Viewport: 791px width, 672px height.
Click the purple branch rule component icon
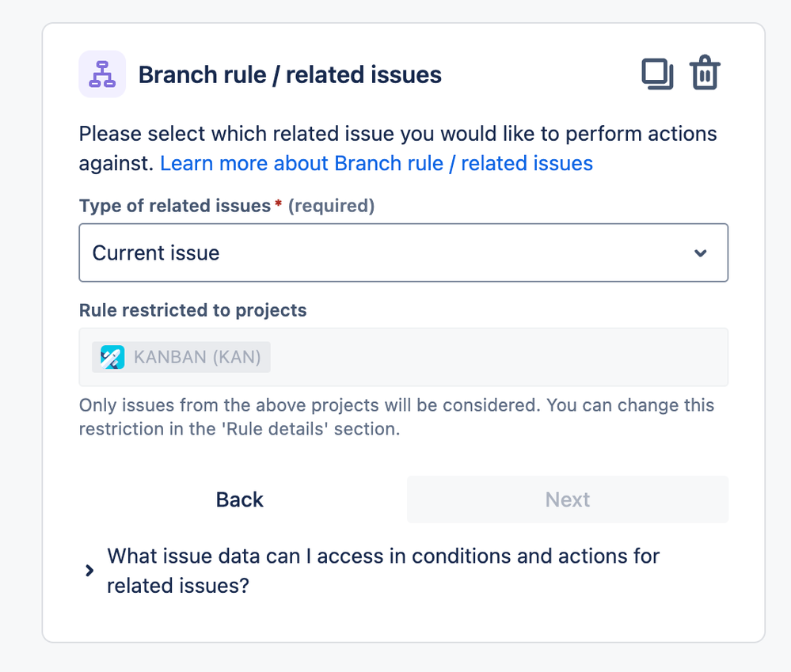(102, 74)
